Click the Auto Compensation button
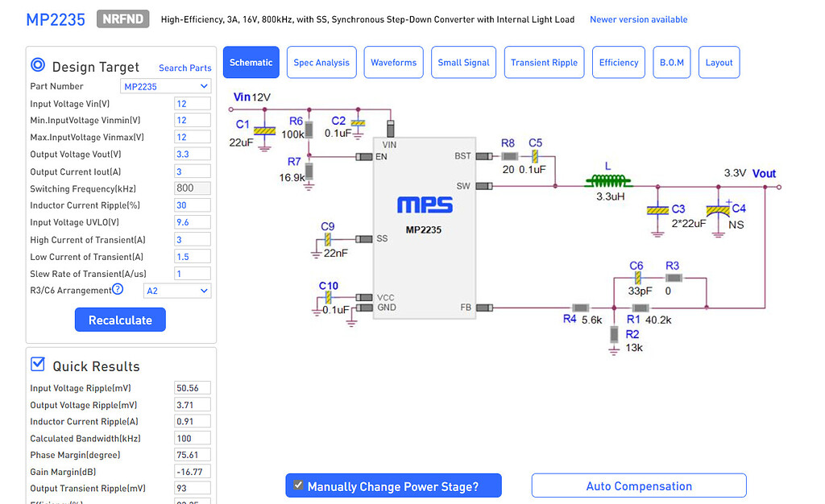825x504 pixels. pyautogui.click(x=638, y=486)
